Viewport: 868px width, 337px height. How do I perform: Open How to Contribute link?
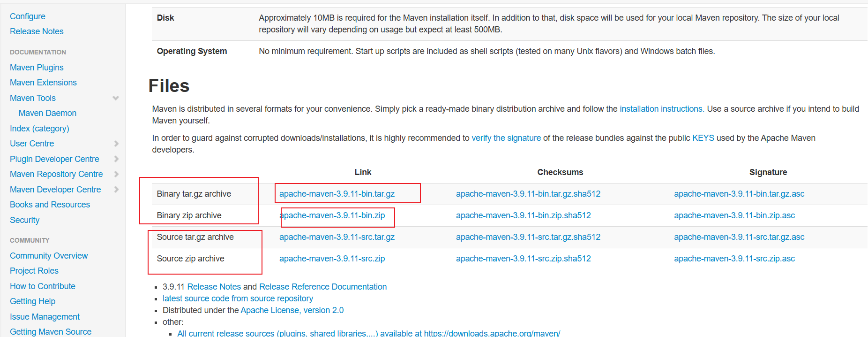[43, 286]
